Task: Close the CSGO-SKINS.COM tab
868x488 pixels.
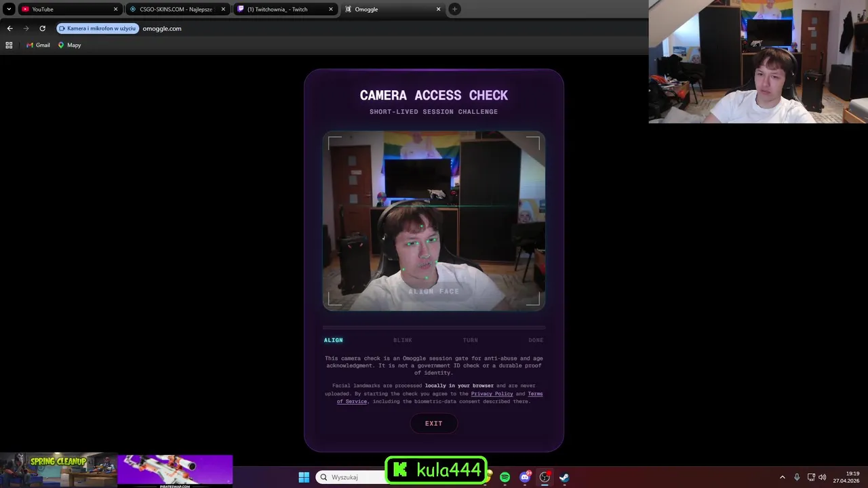Action: [223, 9]
